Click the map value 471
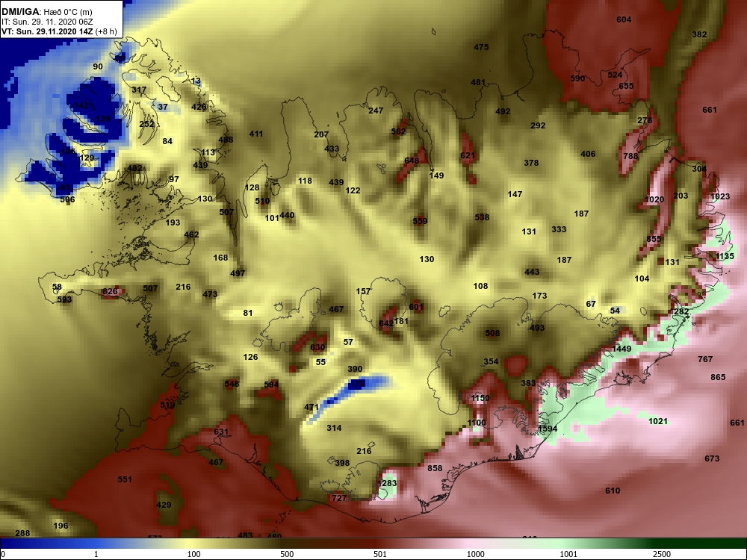 pos(311,407)
